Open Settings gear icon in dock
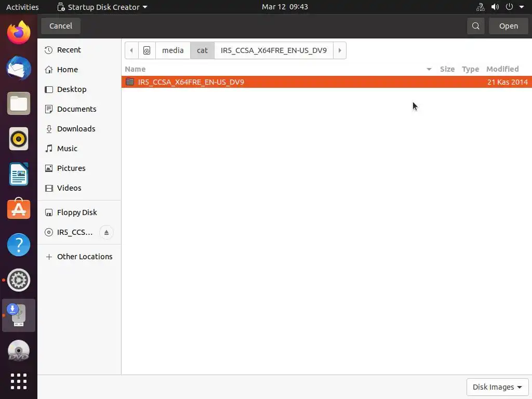 pos(19,280)
